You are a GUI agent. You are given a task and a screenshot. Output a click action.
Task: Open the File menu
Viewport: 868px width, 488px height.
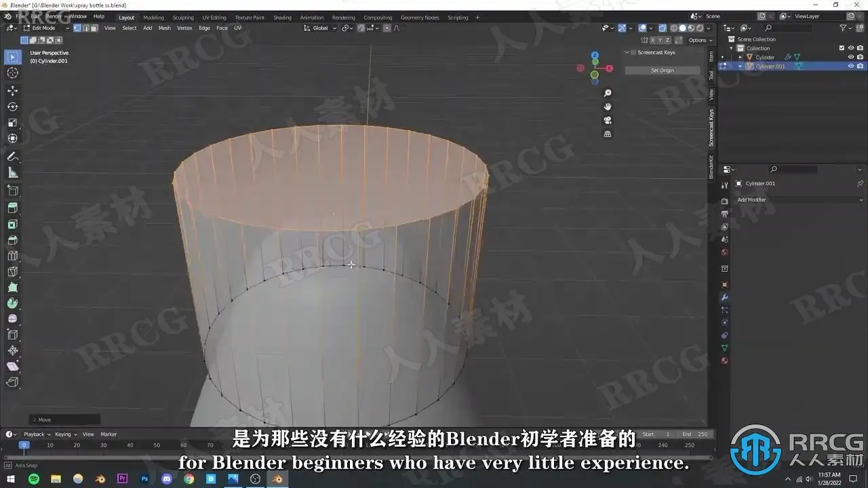(x=20, y=16)
